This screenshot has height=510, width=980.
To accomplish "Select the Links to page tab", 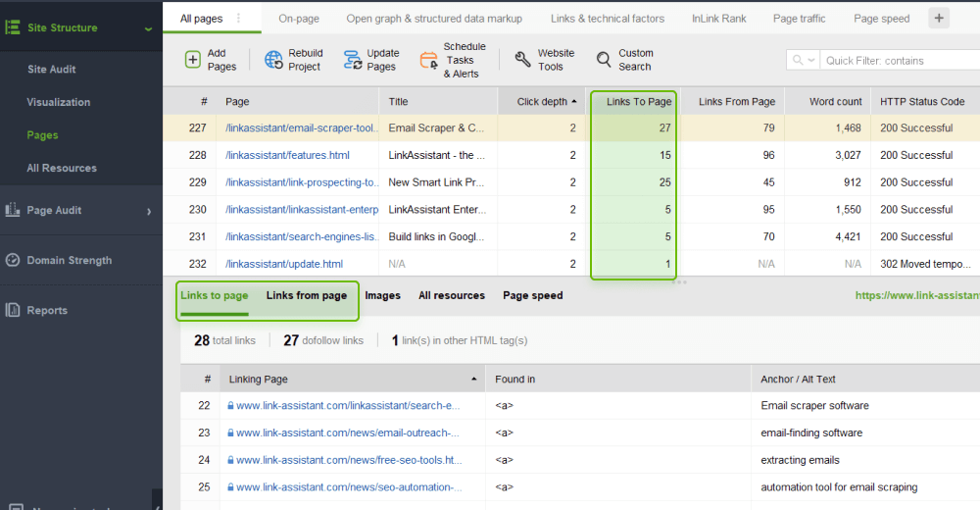I will pos(215,295).
